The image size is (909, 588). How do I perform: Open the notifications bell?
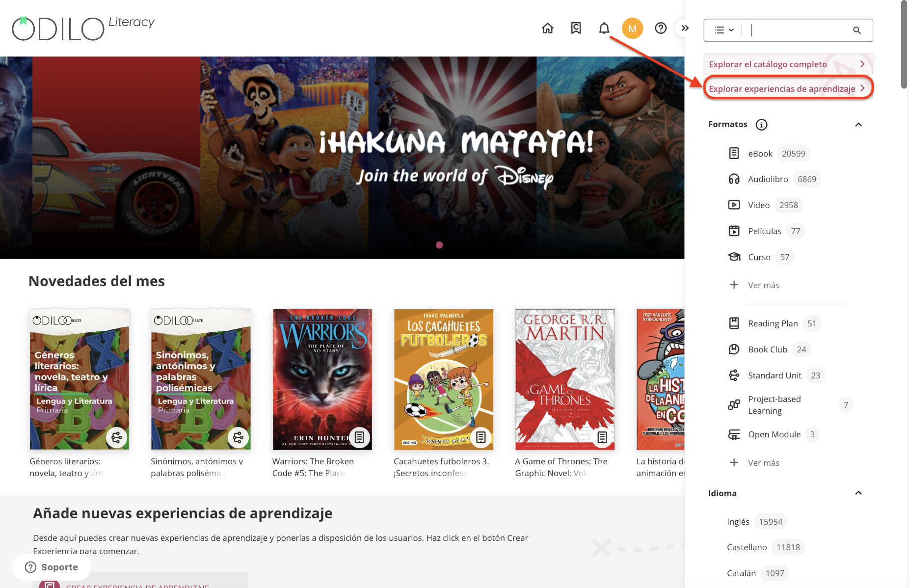(x=604, y=28)
